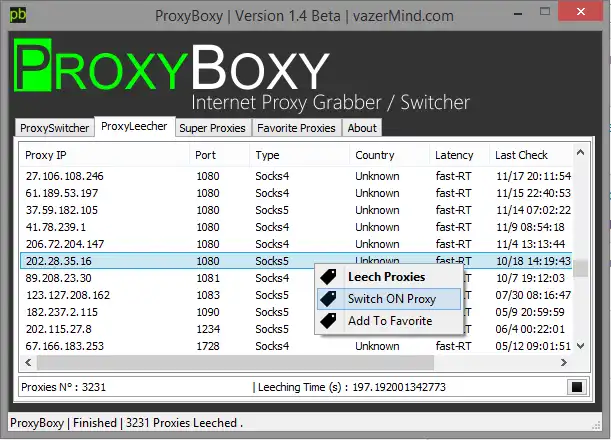The height and width of the screenshot is (440, 611).
Task: Select proxy row 37.59.182.105
Action: coord(296,210)
